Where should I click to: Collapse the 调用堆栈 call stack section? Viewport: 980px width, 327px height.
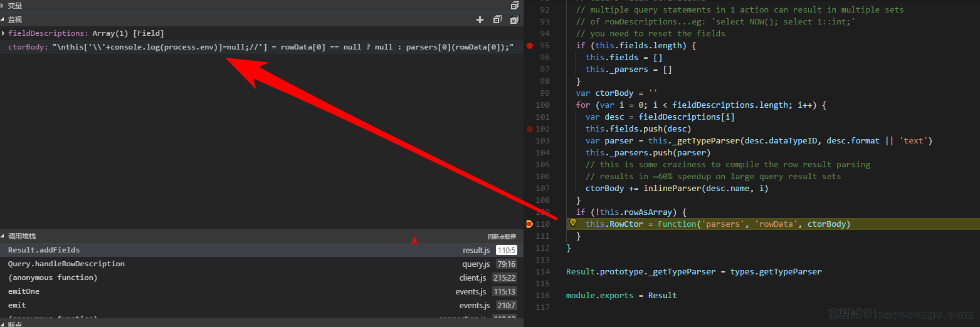point(21,237)
